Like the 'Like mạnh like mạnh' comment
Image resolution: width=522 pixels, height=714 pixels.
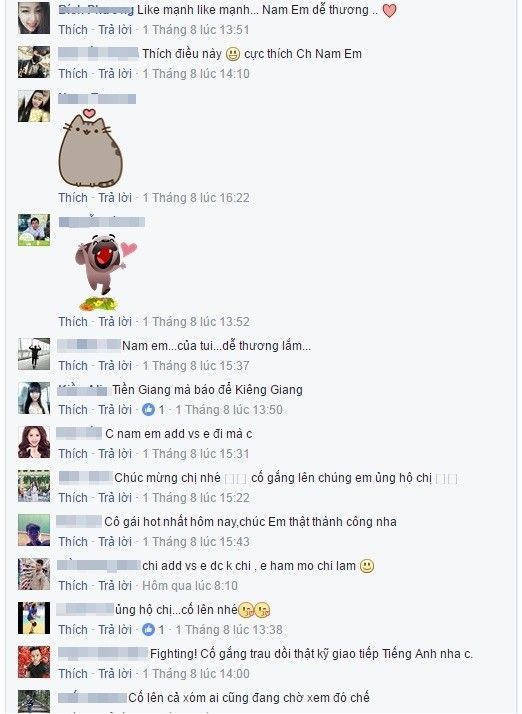[x=73, y=30]
